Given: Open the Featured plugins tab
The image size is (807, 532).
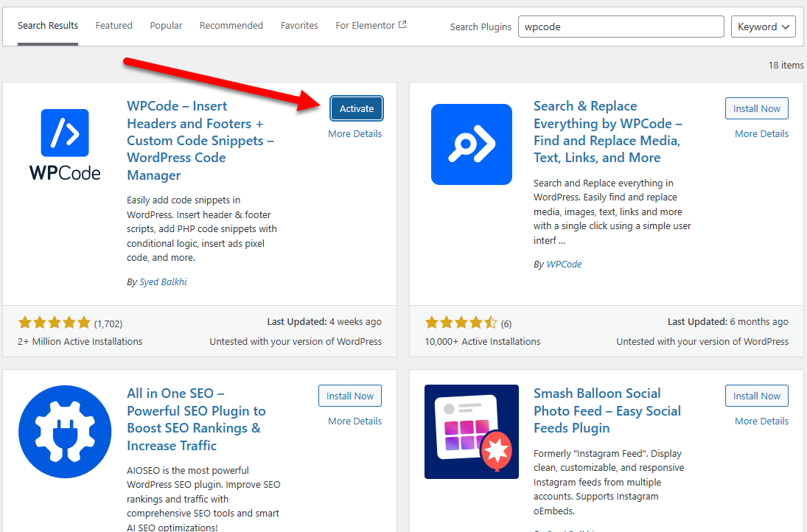Looking at the screenshot, I should [113, 25].
